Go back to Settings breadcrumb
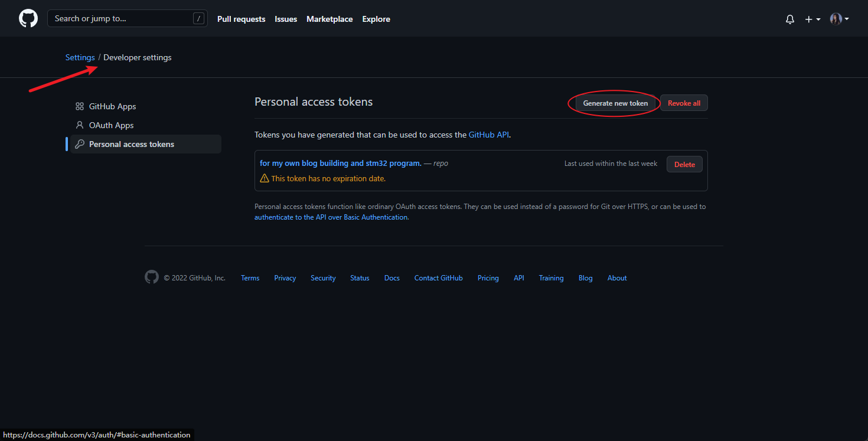This screenshot has width=868, height=441. [x=80, y=57]
